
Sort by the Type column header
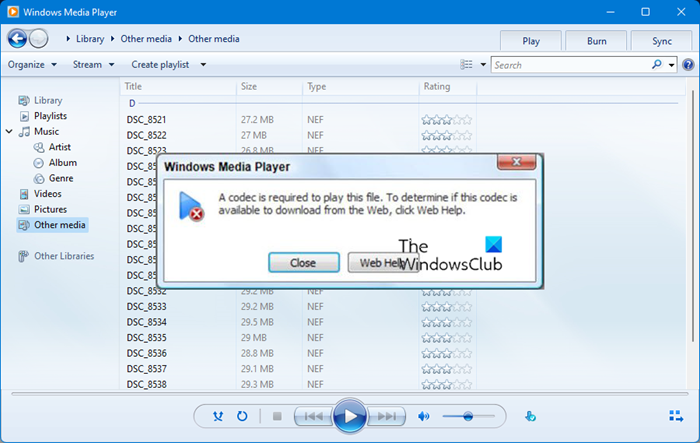point(361,87)
